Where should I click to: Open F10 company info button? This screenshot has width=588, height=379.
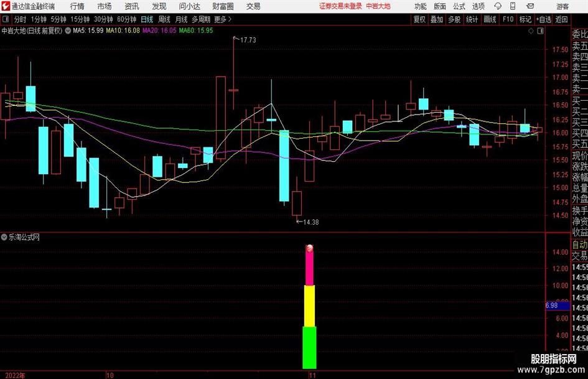click(508, 19)
